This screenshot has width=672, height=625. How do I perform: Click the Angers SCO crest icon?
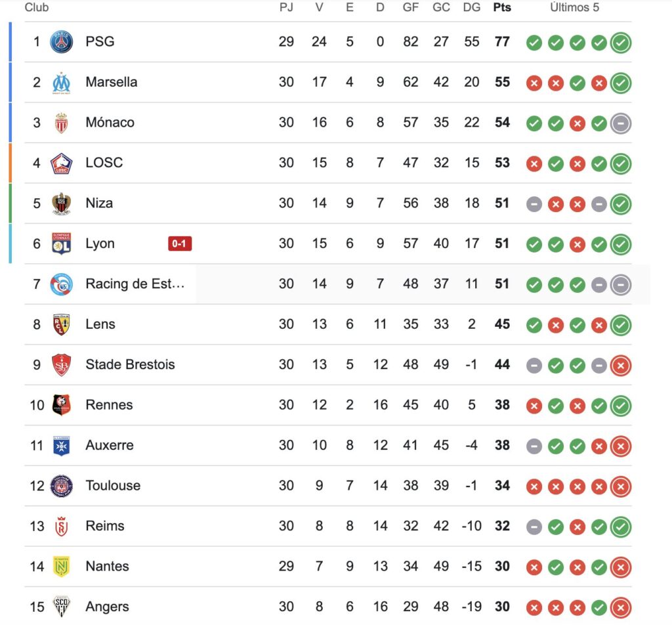click(61, 607)
